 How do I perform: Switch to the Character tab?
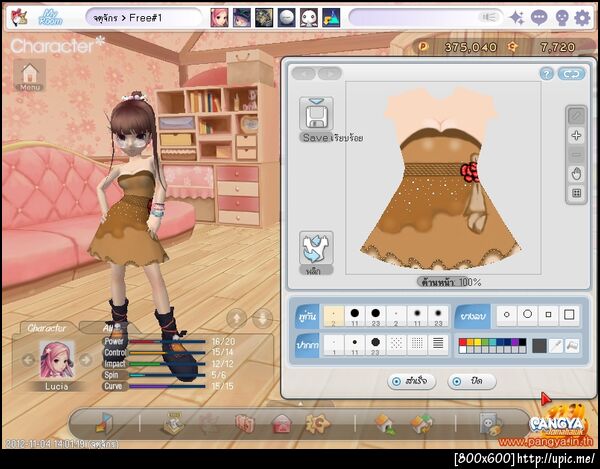pyautogui.click(x=46, y=328)
